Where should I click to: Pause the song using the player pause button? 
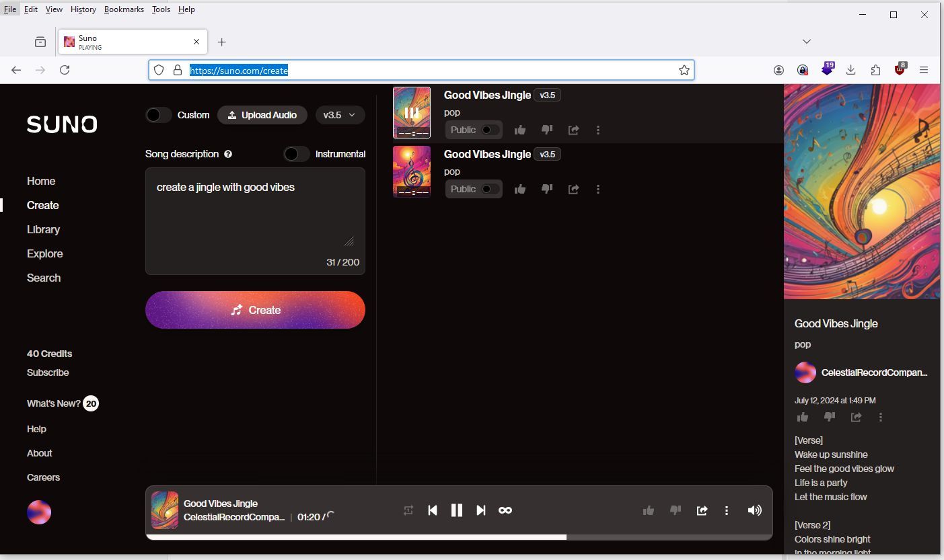pos(456,510)
